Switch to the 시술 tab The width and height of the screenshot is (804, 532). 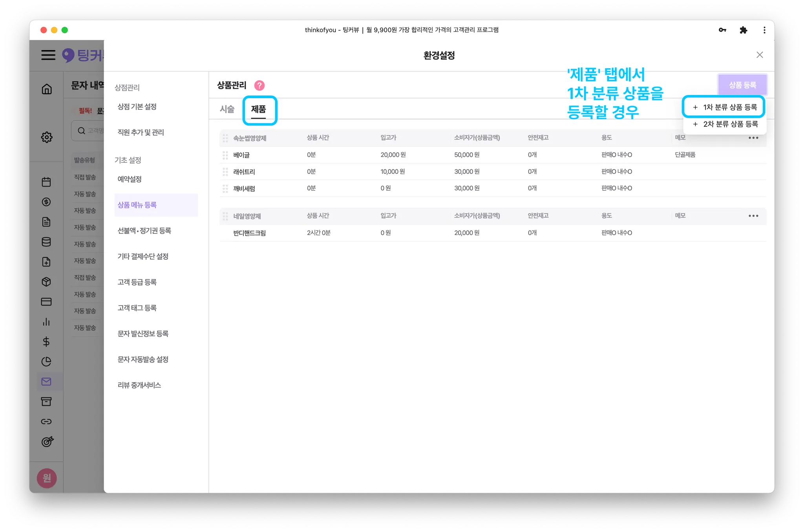227,109
